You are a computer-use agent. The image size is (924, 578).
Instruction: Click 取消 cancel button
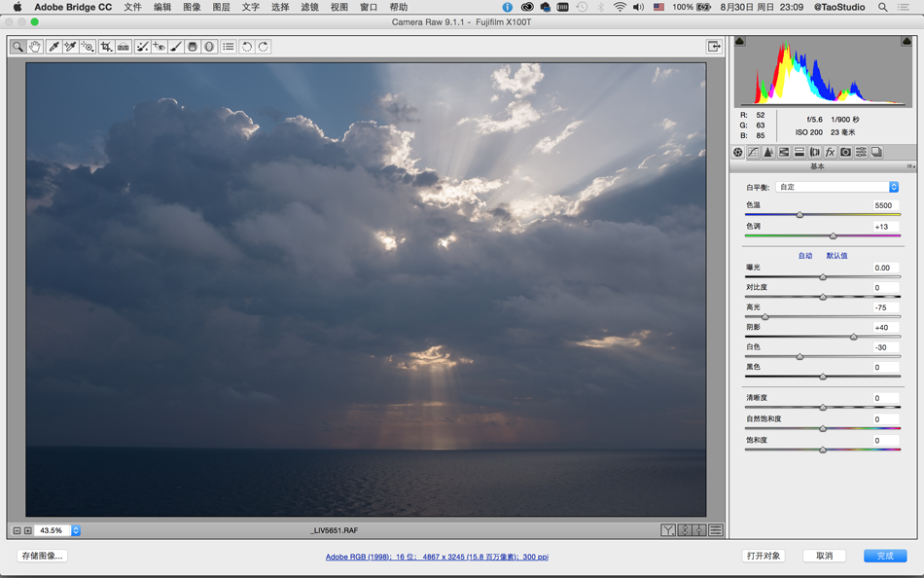click(x=825, y=556)
